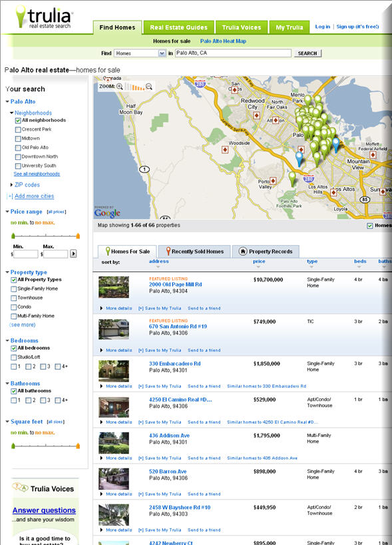Click the map zoom out magnifier icon
Image resolution: width=392 pixels, height=545 pixels.
coord(149,86)
